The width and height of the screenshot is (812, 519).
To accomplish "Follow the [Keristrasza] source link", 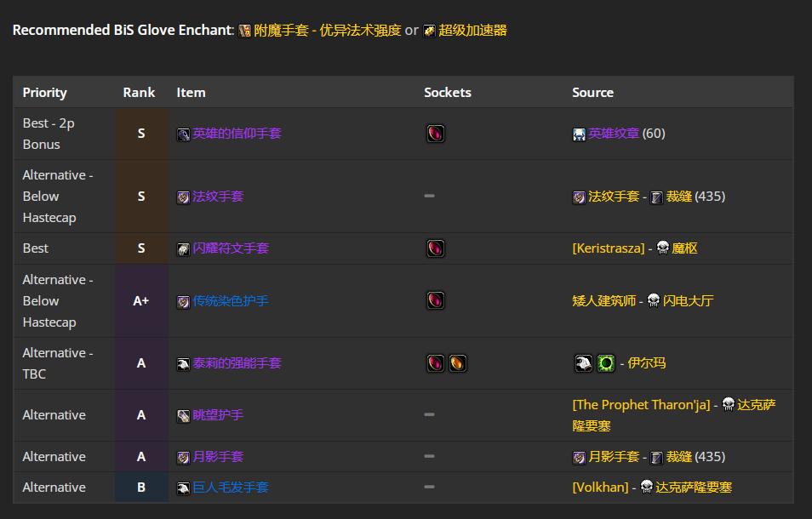I will click(x=608, y=248).
